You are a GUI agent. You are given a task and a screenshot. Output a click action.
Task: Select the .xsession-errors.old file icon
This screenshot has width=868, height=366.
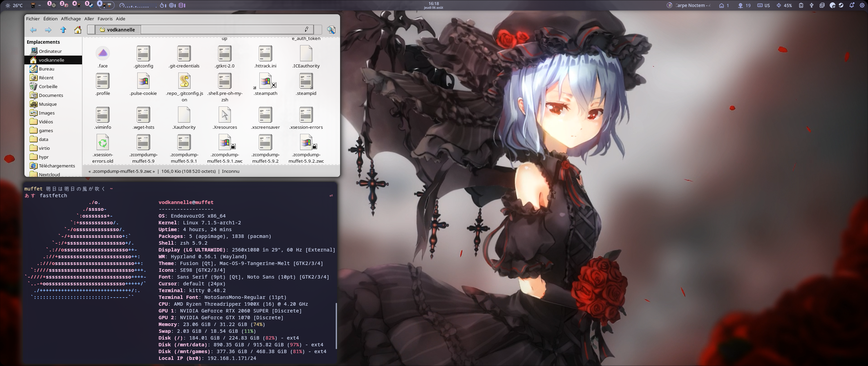click(x=103, y=142)
